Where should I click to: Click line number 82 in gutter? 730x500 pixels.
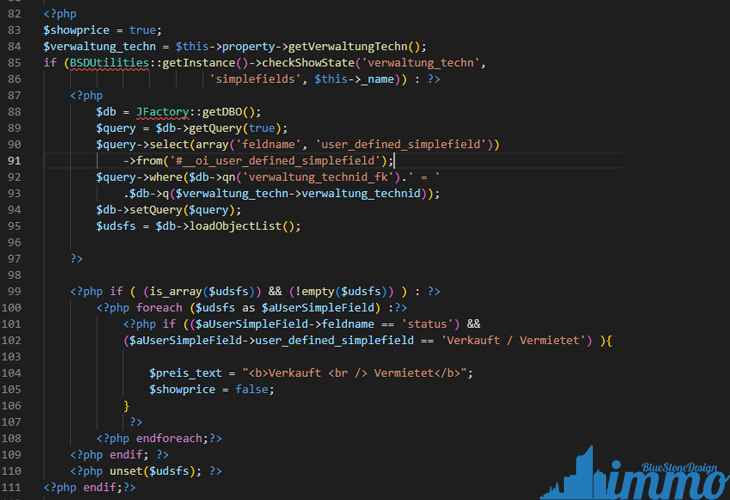14,14
